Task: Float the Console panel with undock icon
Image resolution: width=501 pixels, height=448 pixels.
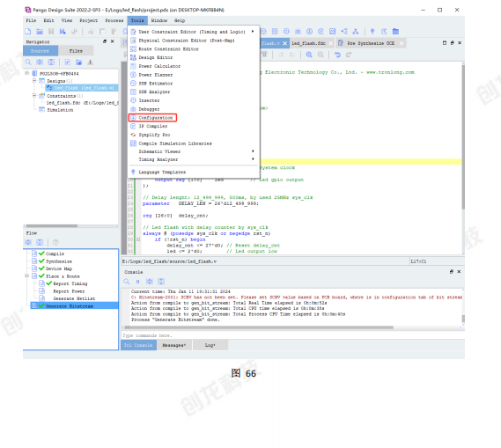Action: coord(451,272)
